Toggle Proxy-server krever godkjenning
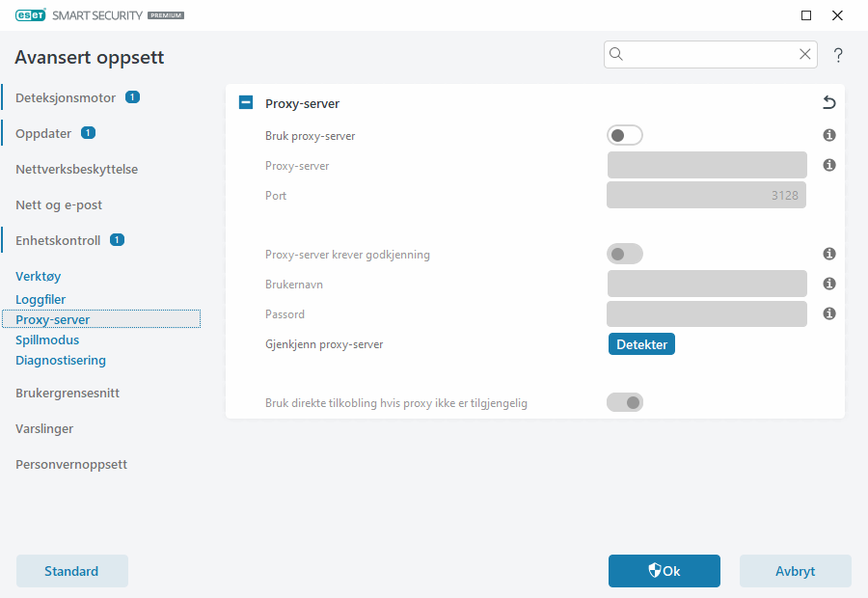 coord(624,254)
